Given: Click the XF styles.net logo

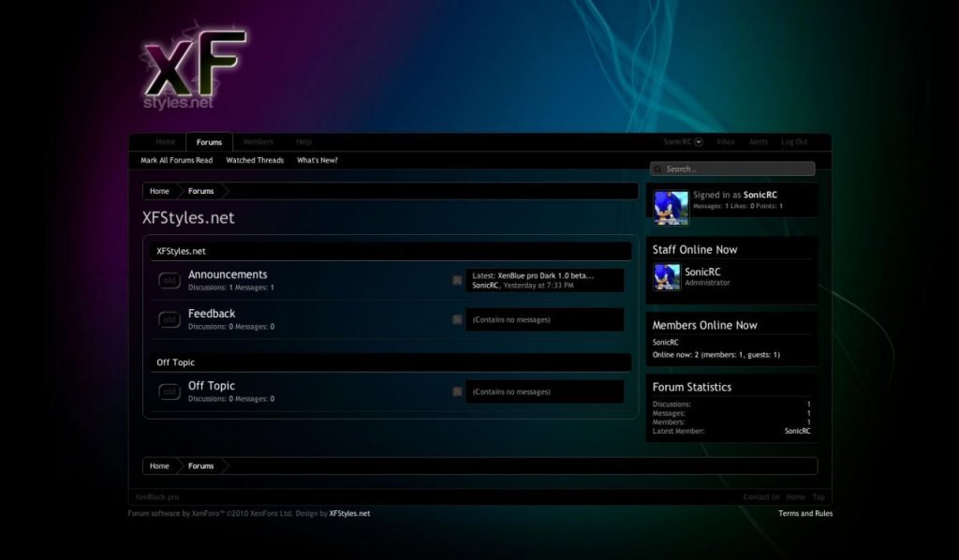Looking at the screenshot, I should 195,68.
